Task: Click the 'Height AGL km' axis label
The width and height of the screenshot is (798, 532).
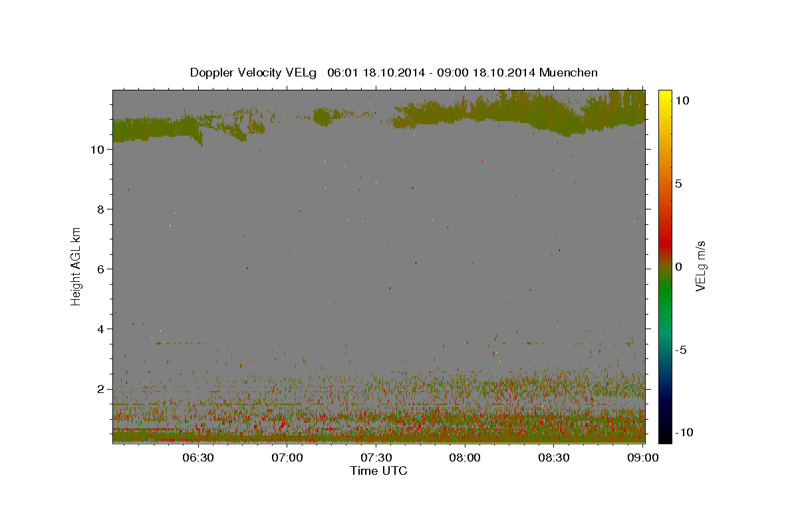Action: (x=76, y=266)
